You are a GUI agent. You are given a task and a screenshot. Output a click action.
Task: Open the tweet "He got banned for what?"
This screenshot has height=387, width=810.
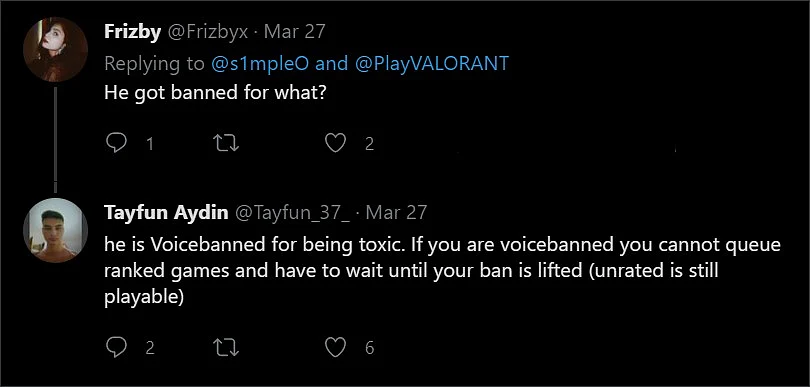click(x=215, y=93)
